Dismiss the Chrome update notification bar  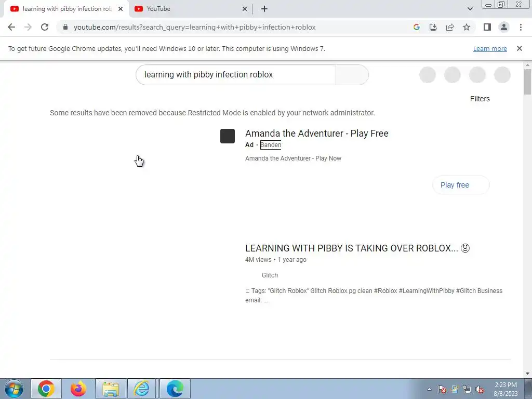[x=519, y=48]
